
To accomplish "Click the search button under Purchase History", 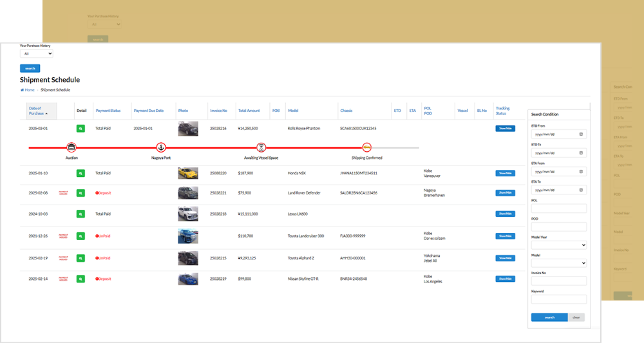I will click(30, 68).
